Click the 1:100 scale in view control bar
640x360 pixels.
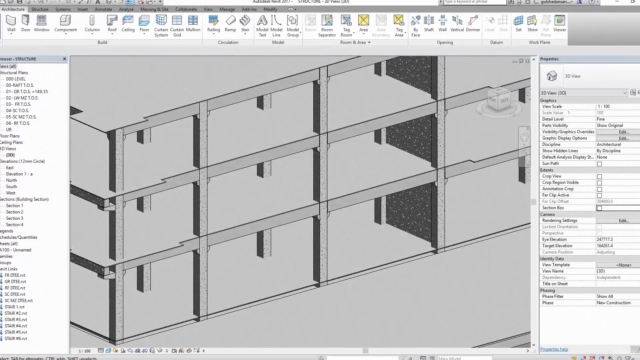tap(84, 351)
